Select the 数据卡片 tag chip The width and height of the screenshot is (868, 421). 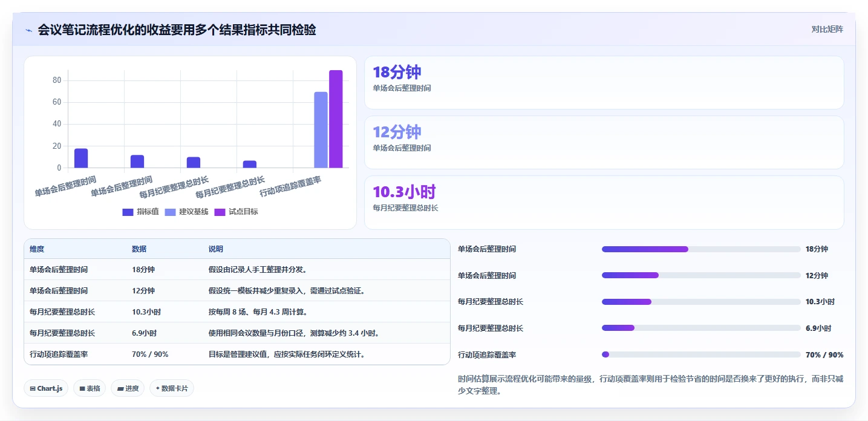coord(172,388)
